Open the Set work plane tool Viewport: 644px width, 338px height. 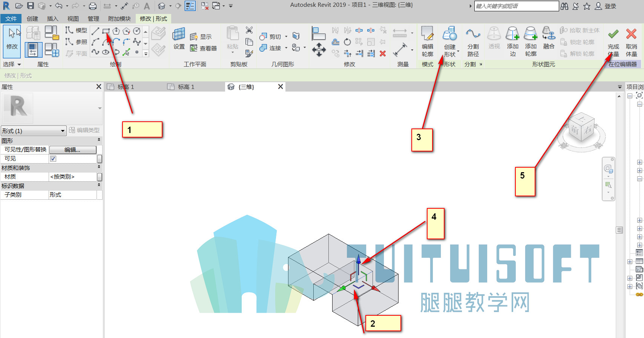pos(179,38)
